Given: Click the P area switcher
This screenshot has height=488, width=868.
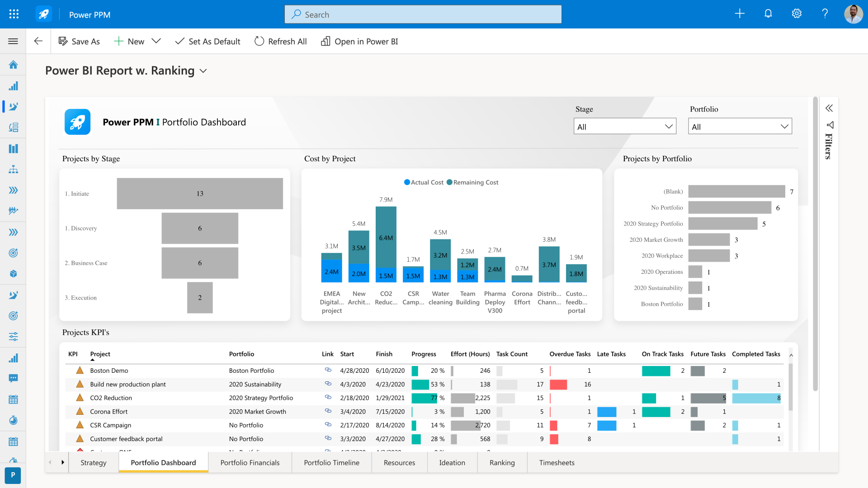Looking at the screenshot, I should [13, 475].
